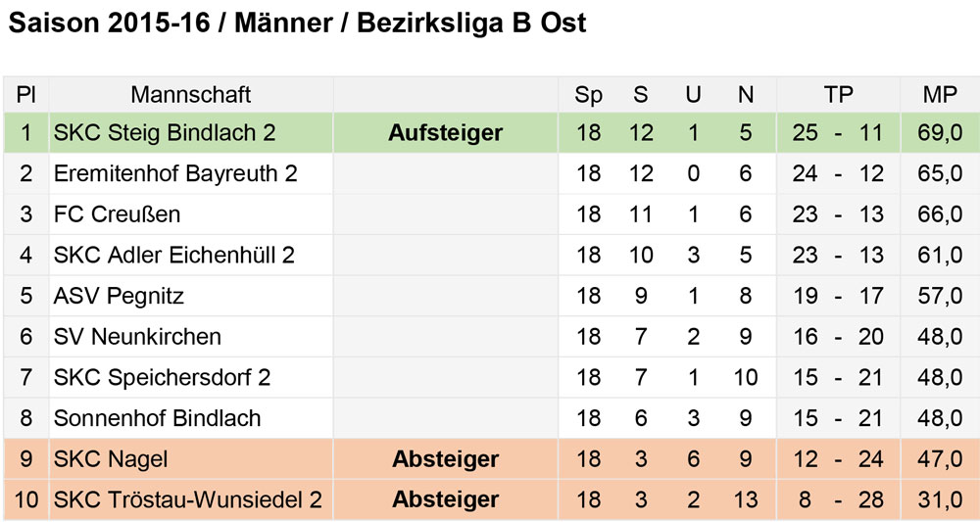The image size is (980, 522).
Task: Click the TP column header
Action: (838, 95)
